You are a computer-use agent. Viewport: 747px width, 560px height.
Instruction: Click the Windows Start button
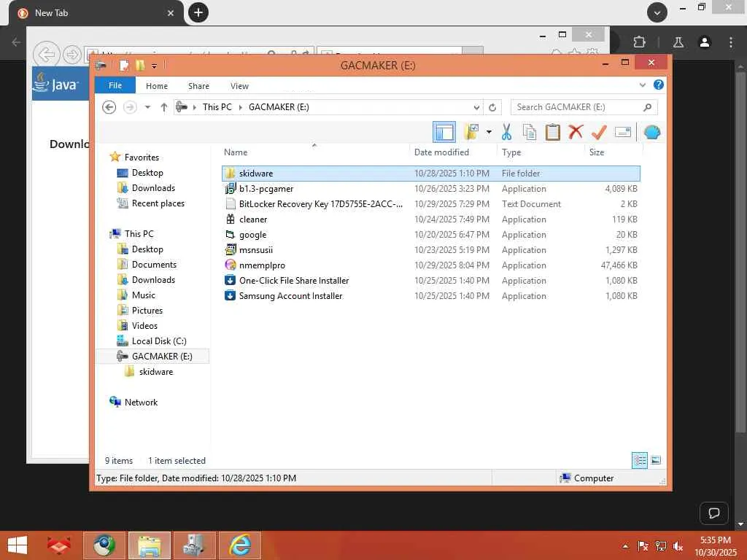[18, 545]
